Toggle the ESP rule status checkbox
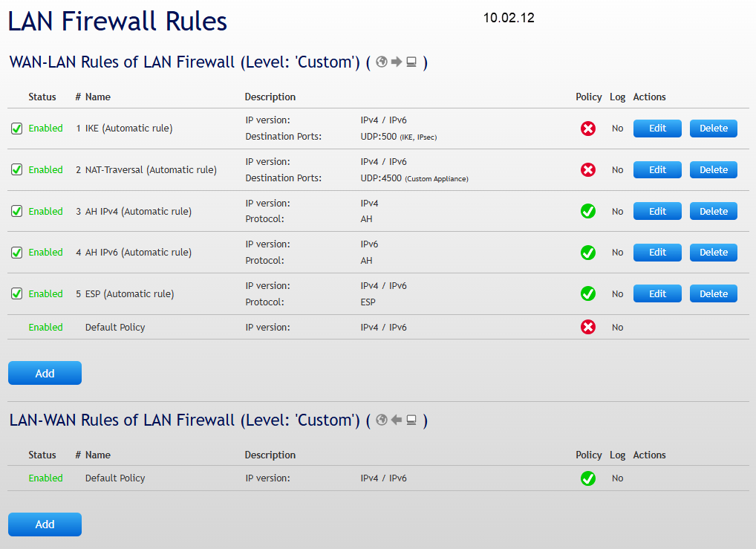756x549 pixels. 16,293
